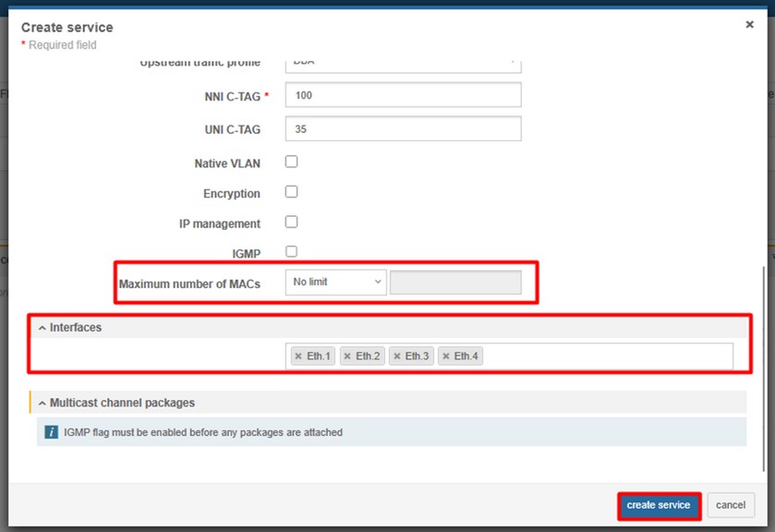Check the IGMP checkbox
This screenshot has width=775, height=532.
[x=292, y=251]
